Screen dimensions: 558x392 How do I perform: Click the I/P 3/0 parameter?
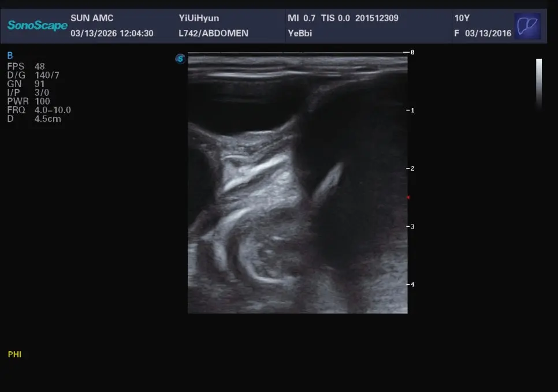tap(28, 92)
